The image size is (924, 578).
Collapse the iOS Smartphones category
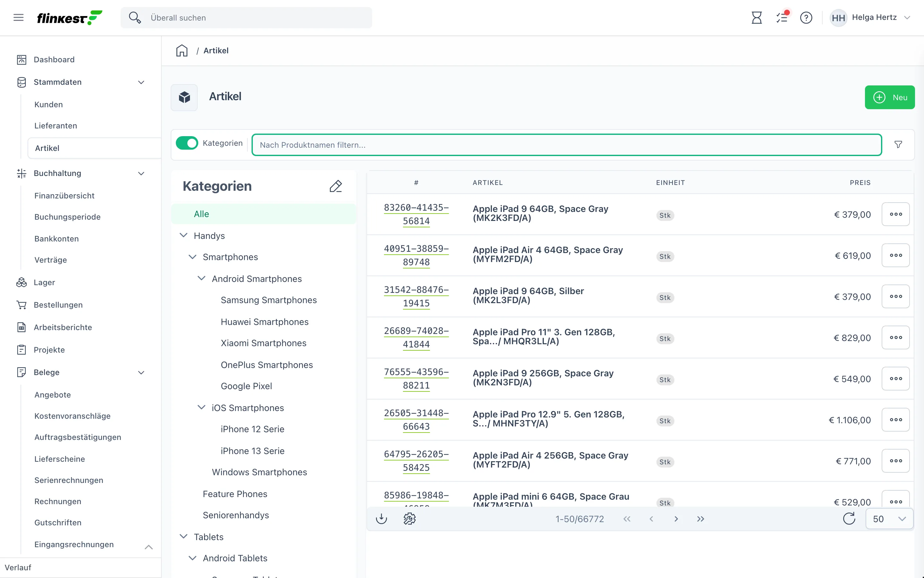(x=201, y=407)
